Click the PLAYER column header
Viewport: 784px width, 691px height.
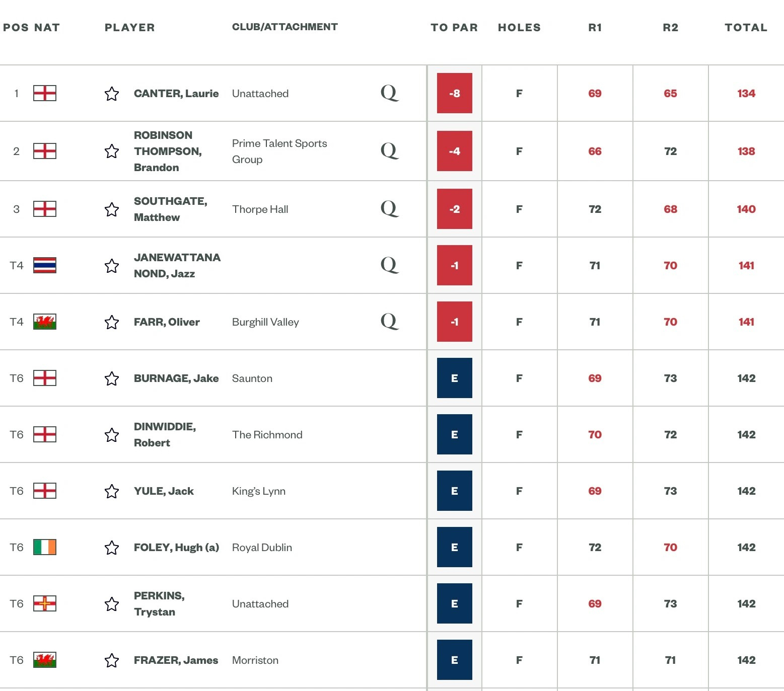[129, 28]
